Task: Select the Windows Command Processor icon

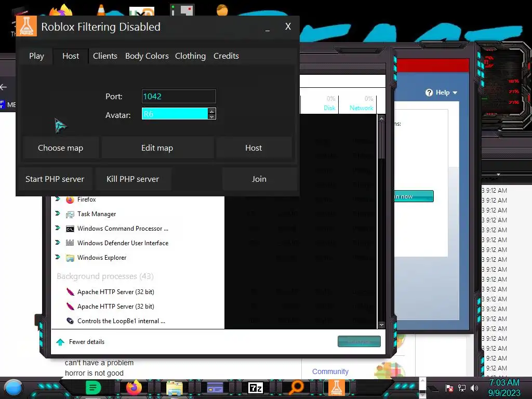Action: click(x=70, y=229)
